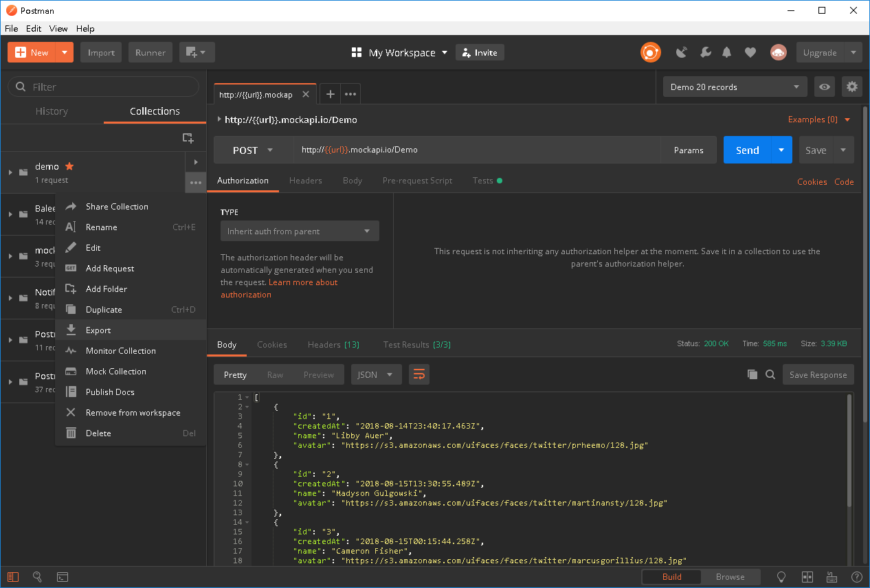Click the Params button

coord(689,150)
